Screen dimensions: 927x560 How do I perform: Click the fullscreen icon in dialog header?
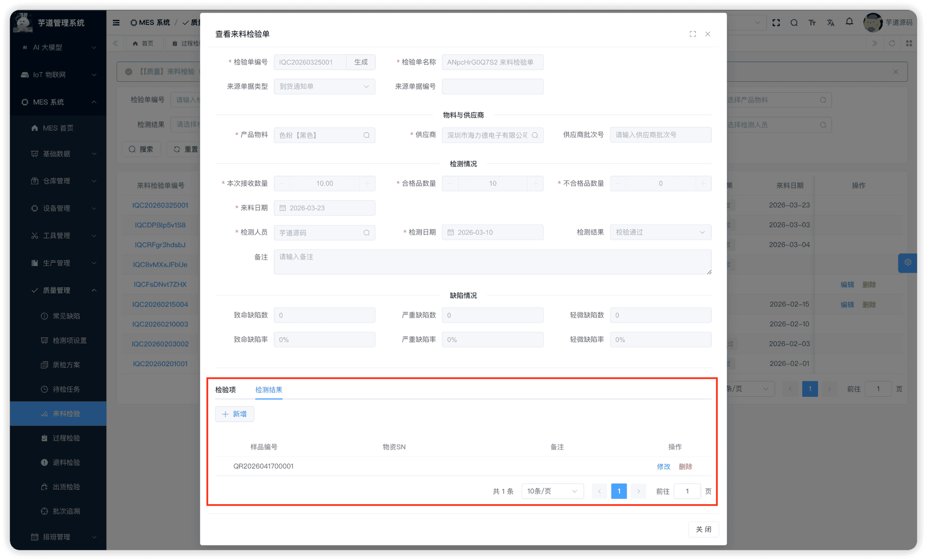tap(692, 34)
